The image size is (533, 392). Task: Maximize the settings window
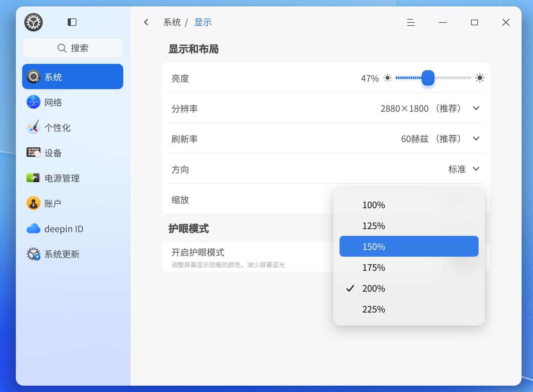click(474, 22)
